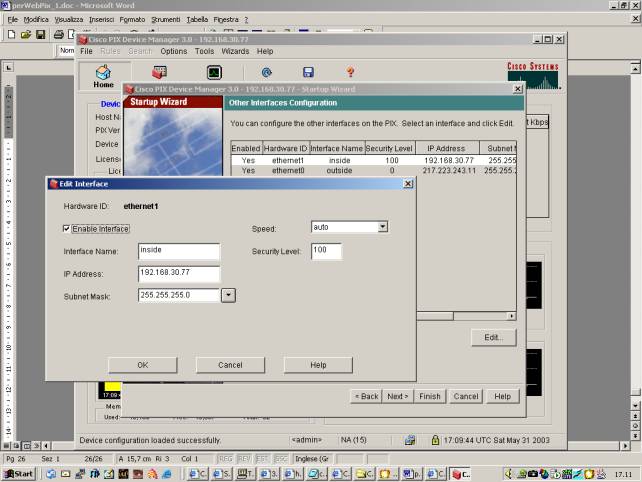Close the Edit Interface dialog
The width and height of the screenshot is (642, 482).
408,184
